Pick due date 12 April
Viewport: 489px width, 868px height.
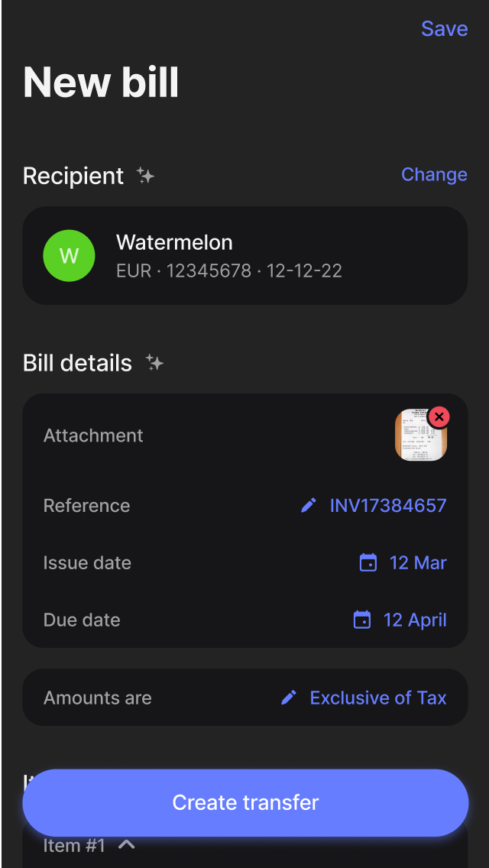tap(414, 620)
